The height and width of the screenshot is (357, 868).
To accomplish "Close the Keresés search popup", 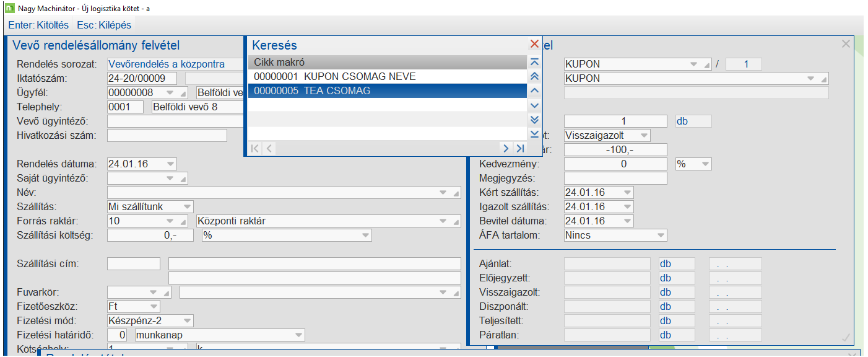I will [534, 44].
